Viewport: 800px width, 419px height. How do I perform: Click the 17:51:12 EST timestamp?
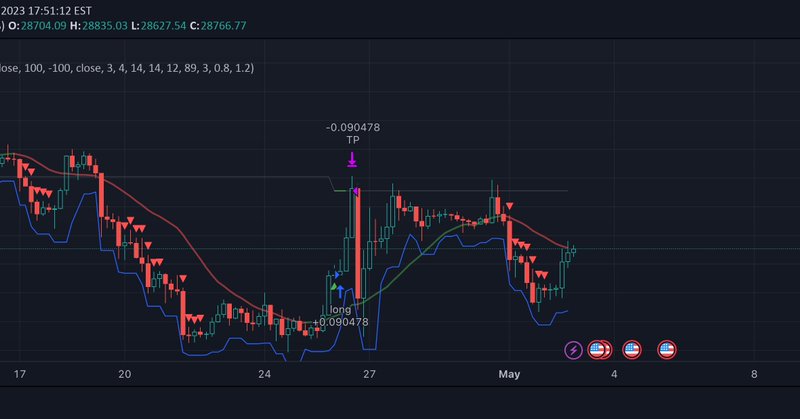coord(59,10)
